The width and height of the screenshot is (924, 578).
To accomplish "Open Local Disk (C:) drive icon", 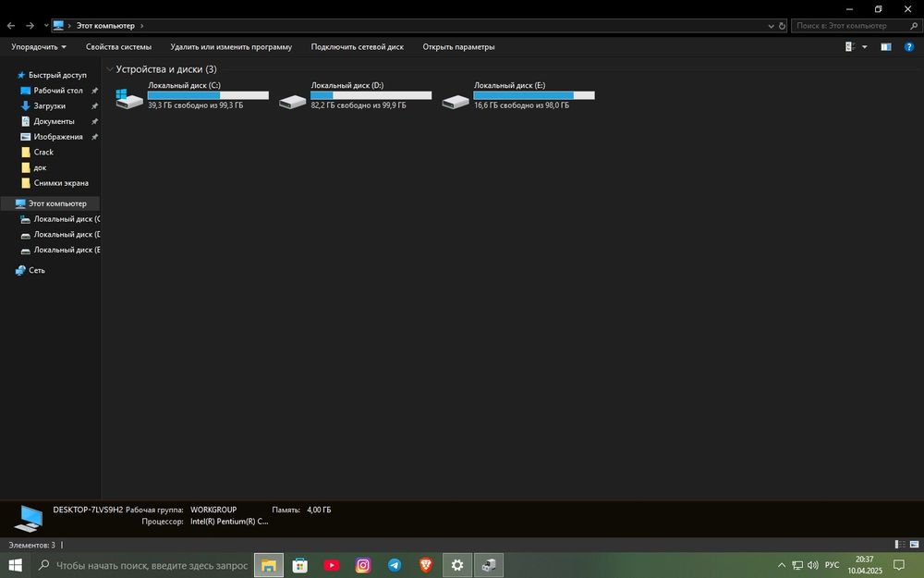I will 129,99.
